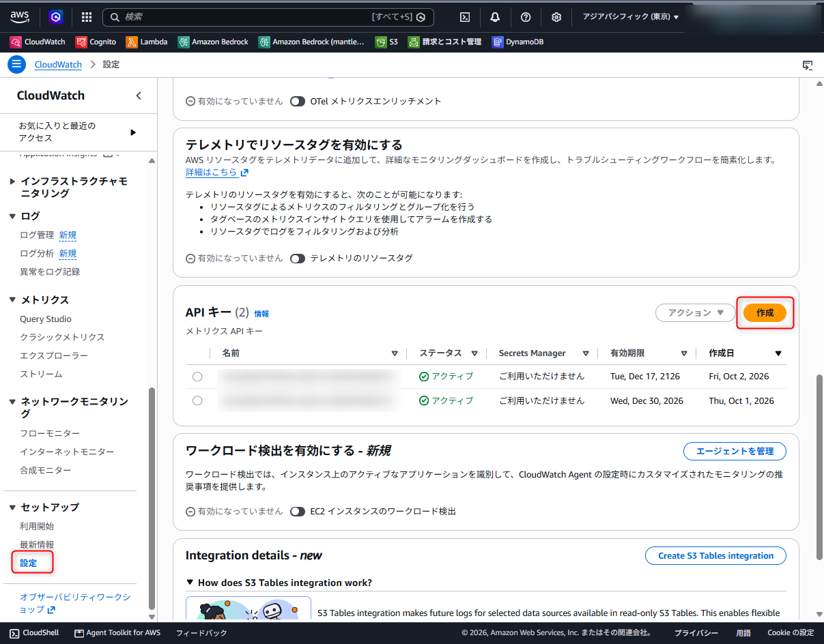Open S3 bookmark in favorites bar
Viewport: 824px width, 644px height.
(386, 42)
